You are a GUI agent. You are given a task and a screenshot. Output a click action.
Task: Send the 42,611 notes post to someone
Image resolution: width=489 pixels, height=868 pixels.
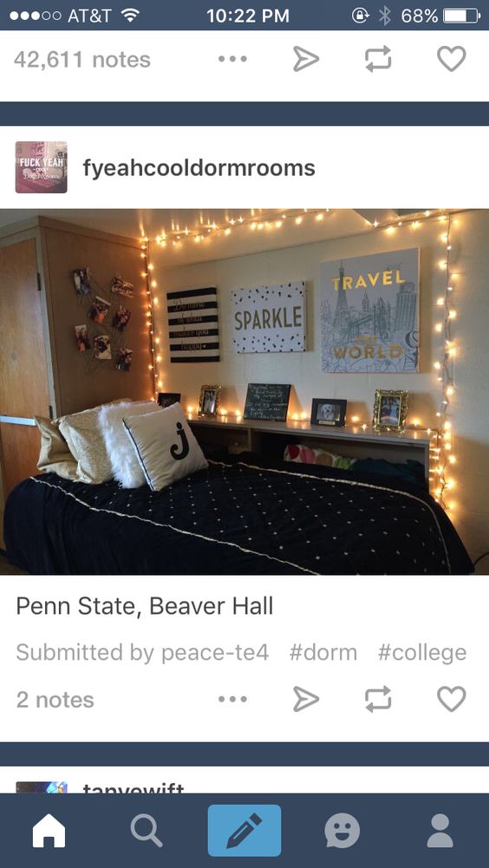[306, 59]
